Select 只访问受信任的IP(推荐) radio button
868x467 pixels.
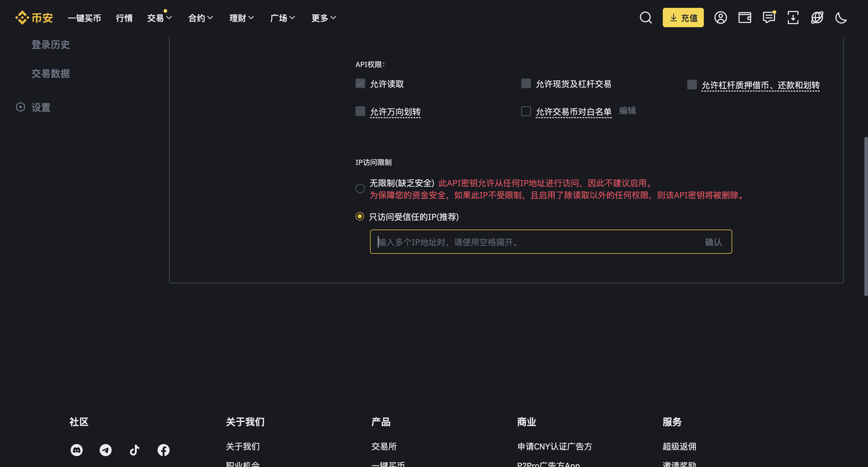(x=360, y=217)
